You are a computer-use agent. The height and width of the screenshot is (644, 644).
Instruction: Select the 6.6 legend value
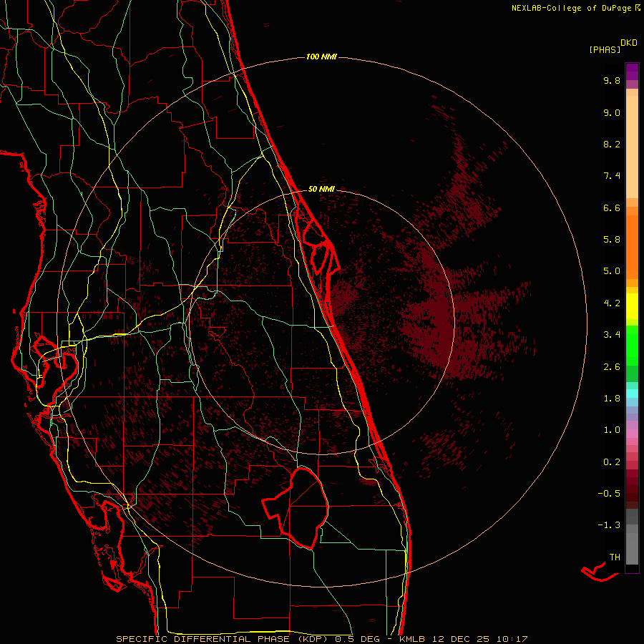(612, 208)
